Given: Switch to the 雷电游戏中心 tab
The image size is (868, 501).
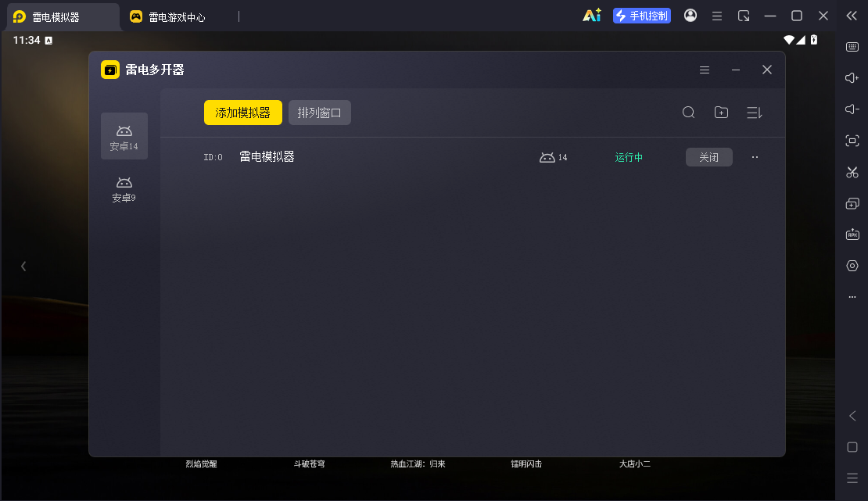Looking at the screenshot, I should point(167,17).
